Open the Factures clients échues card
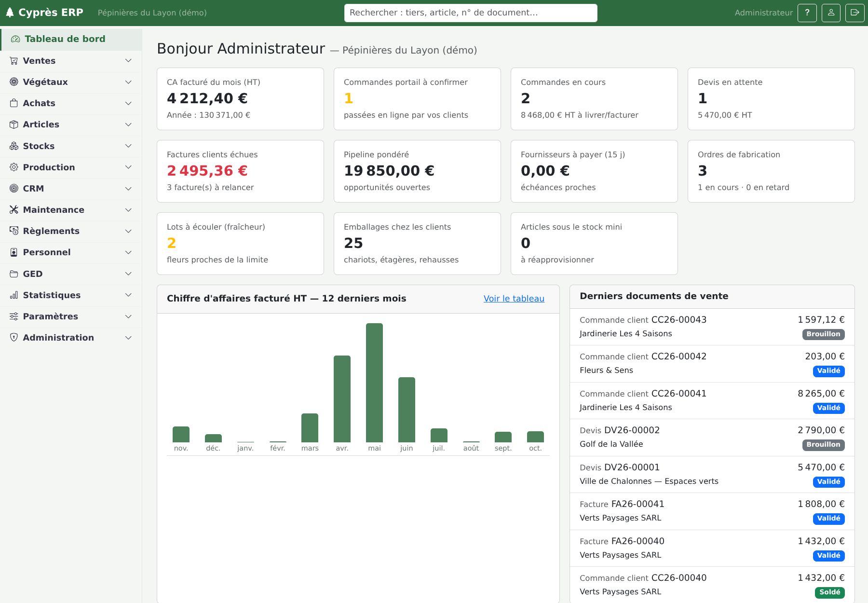Image resolution: width=868 pixels, height=603 pixels. (240, 171)
